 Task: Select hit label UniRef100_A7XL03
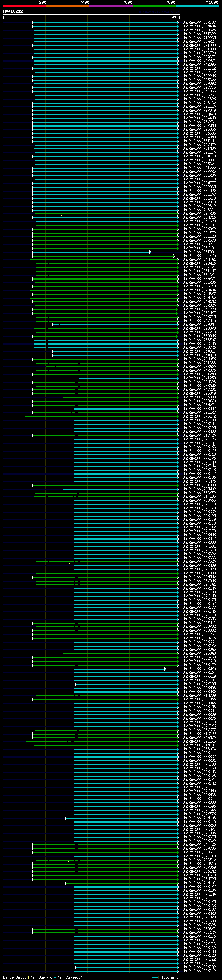tap(199, 420)
